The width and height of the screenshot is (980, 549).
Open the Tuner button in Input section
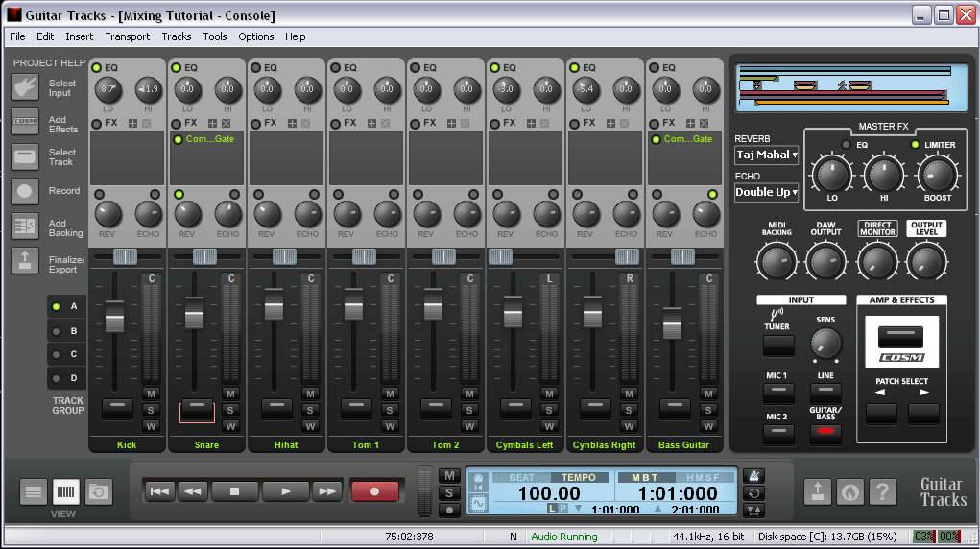pos(778,346)
